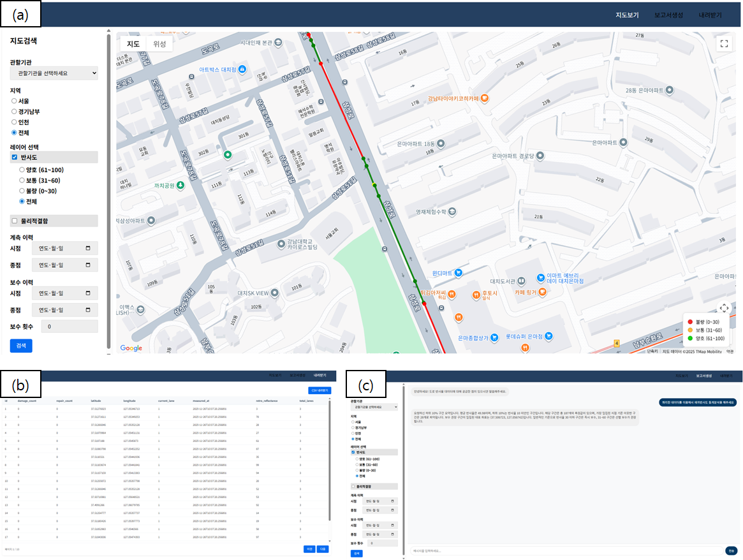Viewport: 743px width, 560px height.
Task: Open the 관할기관 dropdown in panel (a)
Action: (x=54, y=73)
